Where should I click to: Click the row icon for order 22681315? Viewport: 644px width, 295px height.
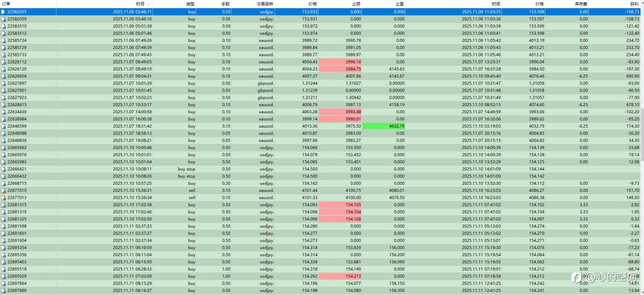3,205
